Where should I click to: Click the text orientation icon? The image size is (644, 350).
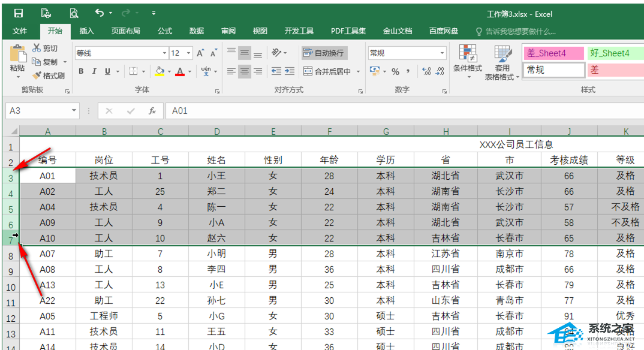(x=276, y=53)
